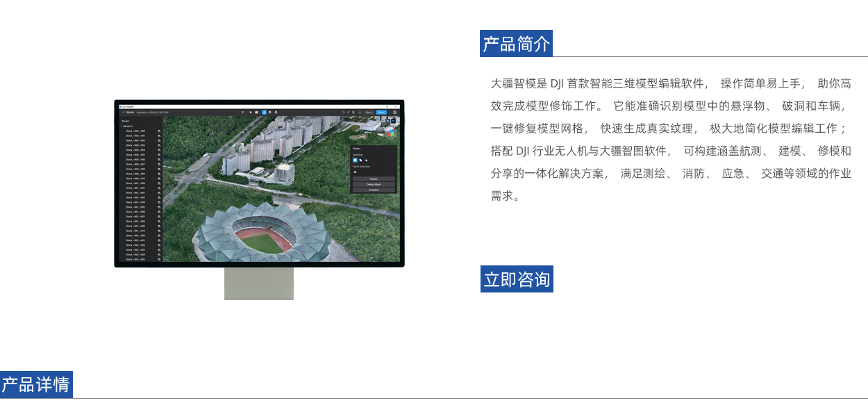Select Block_+000_+004 in the model tree
The image size is (868, 412).
click(135, 149)
